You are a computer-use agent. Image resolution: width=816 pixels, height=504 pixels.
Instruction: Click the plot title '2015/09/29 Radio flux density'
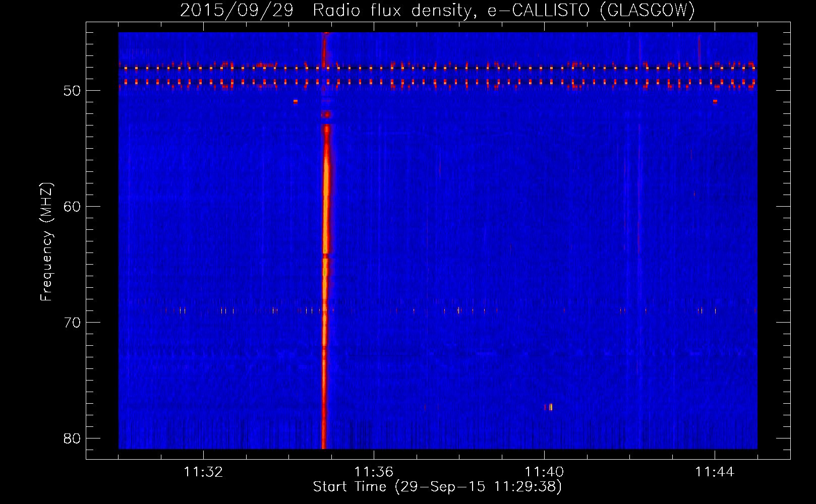coord(328,10)
